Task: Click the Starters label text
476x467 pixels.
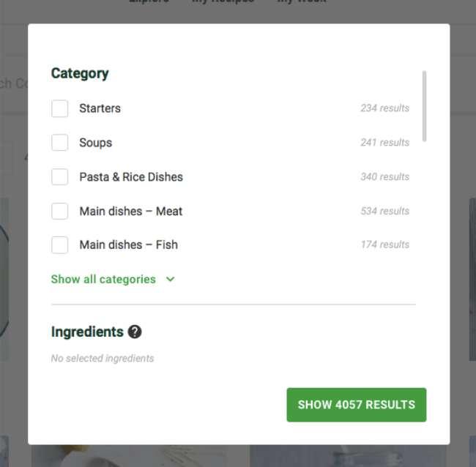Action: coord(100,108)
